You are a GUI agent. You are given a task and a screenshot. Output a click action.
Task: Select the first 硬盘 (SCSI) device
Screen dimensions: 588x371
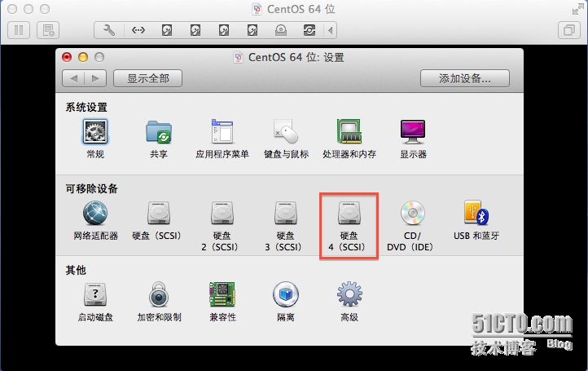point(159,213)
